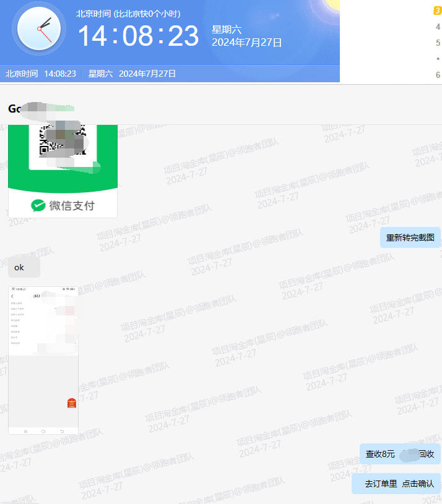Image resolution: width=442 pixels, height=504 pixels.
Task: Click 2024年7月27日 in the lower strip
Action: pyautogui.click(x=147, y=74)
